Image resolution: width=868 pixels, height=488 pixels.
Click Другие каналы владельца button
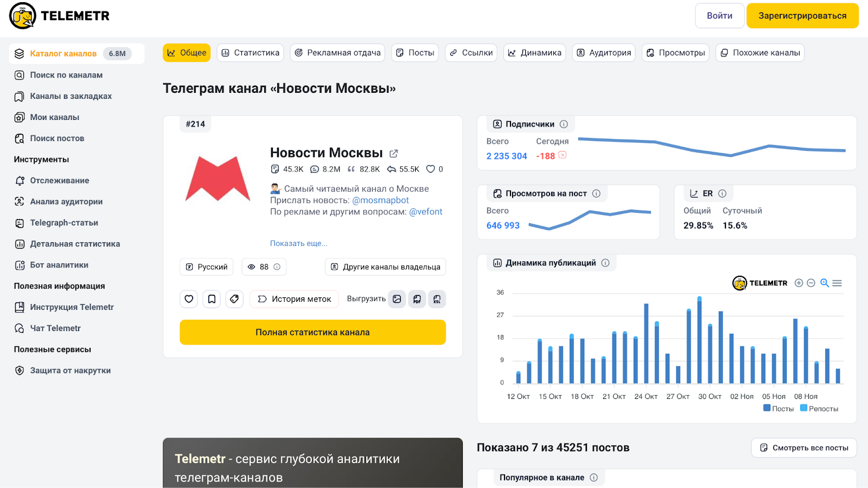click(x=386, y=267)
